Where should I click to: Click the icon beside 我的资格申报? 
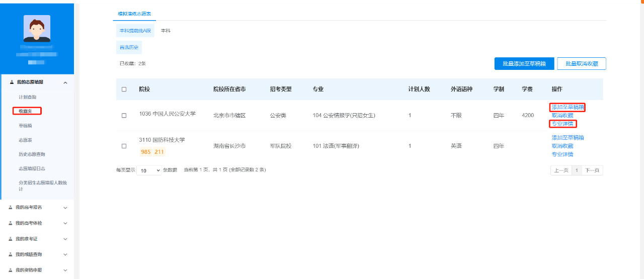pos(11,270)
